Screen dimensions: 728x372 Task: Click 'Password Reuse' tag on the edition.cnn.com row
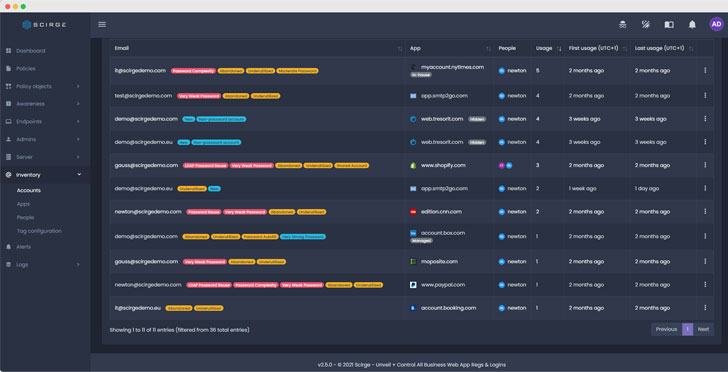click(x=204, y=212)
